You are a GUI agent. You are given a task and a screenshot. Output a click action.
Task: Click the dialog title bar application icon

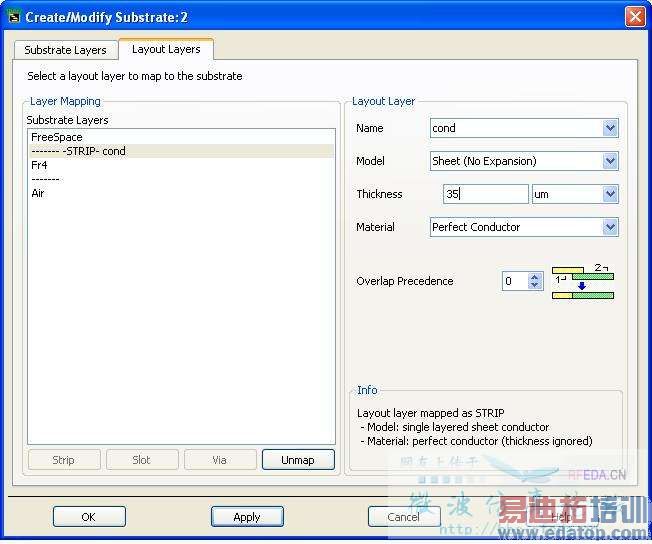(14, 17)
